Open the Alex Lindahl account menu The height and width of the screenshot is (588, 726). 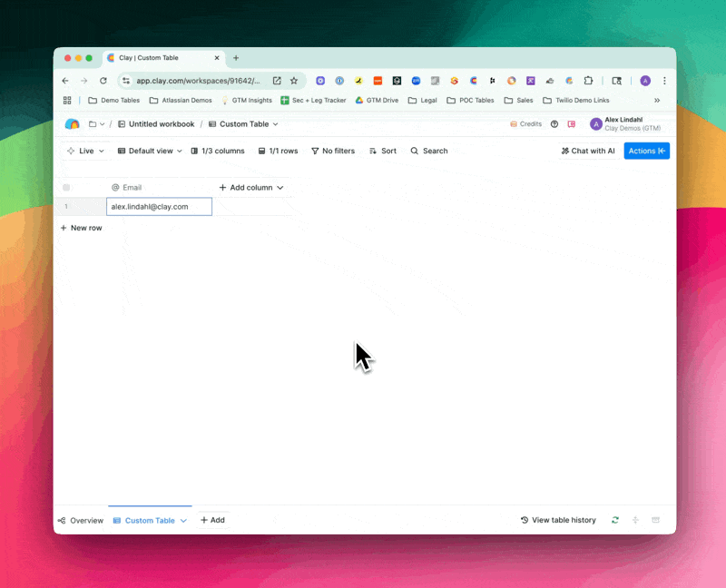625,124
